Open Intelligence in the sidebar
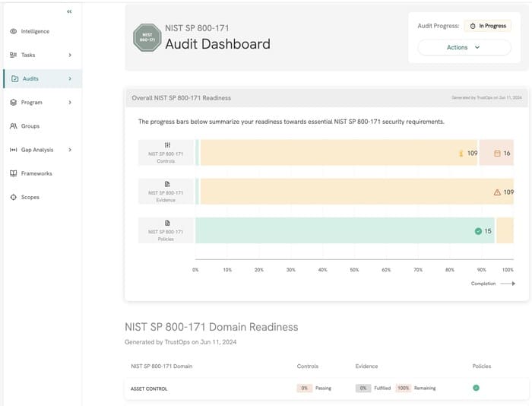This screenshot has height=406, width=532. click(43, 31)
